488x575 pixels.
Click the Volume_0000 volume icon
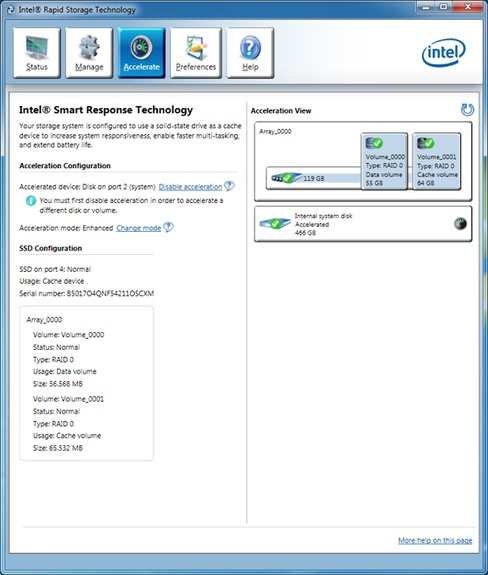374,143
